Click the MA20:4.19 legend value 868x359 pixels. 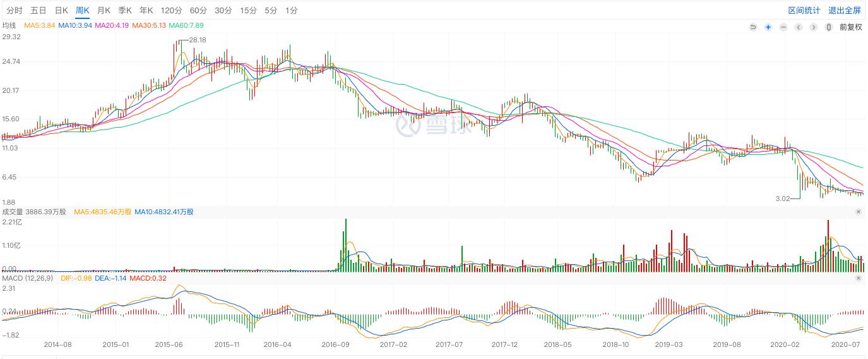point(112,25)
